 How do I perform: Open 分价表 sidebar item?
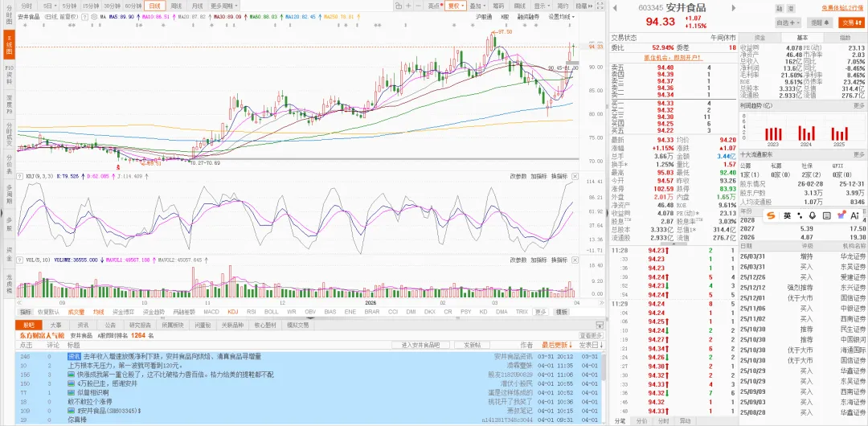point(9,165)
